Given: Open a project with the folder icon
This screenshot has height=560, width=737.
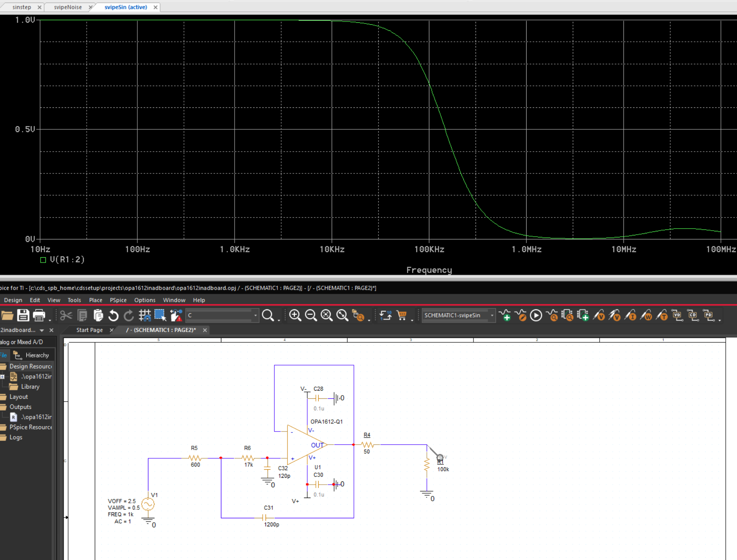Looking at the screenshot, I should point(7,315).
